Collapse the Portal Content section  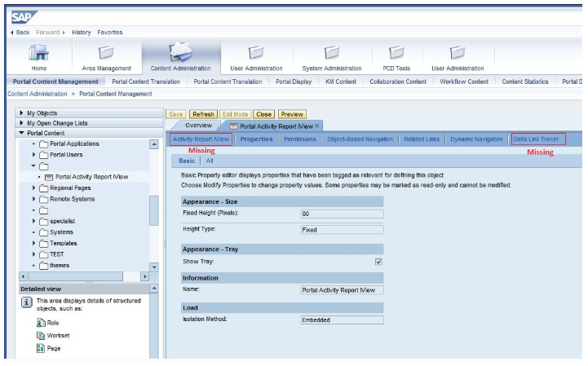[x=21, y=133]
